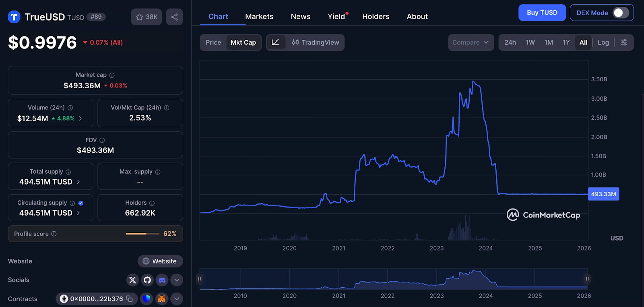Click the 2.53% Vol/Mkt Cap value
Screen dimensions: 644x307
coord(140,118)
